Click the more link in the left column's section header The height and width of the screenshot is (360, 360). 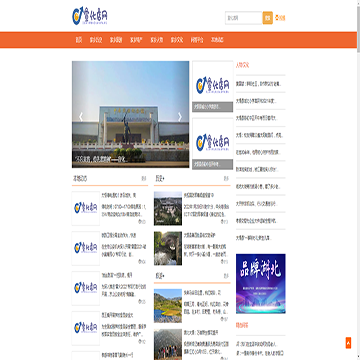tap(143, 179)
